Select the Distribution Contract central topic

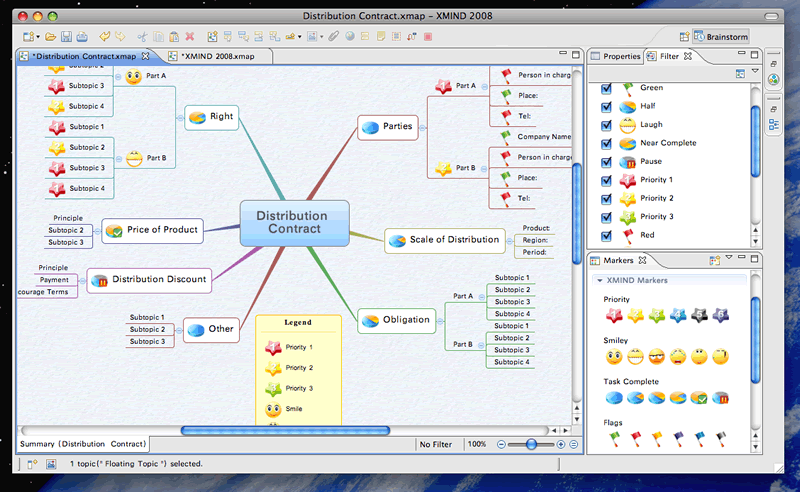coord(294,223)
